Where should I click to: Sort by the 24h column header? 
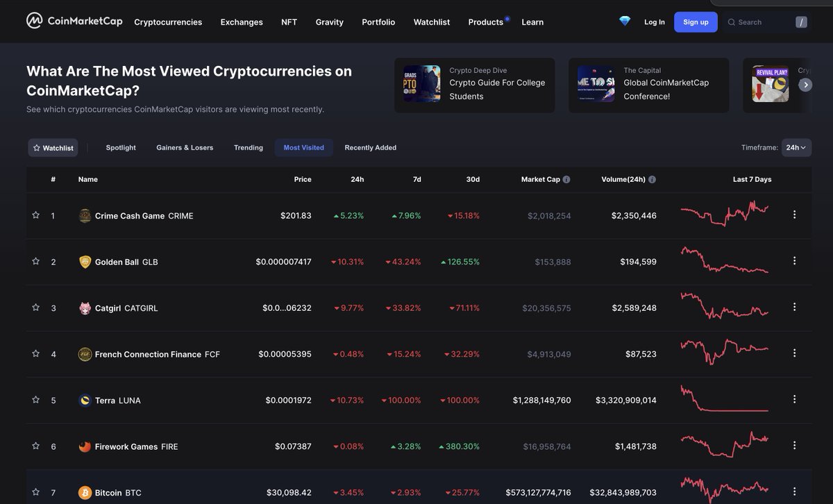357,179
